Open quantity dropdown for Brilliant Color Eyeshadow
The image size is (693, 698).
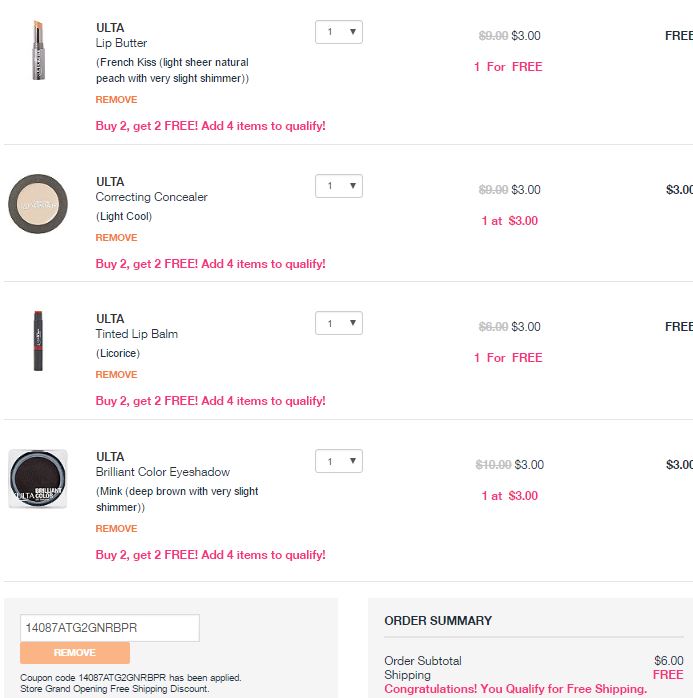(x=339, y=461)
